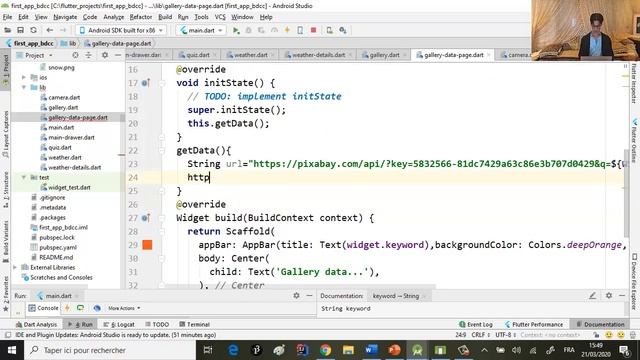The width and height of the screenshot is (640, 360).
Task: Open the device selector Android SDK dropdown
Action: (x=121, y=30)
